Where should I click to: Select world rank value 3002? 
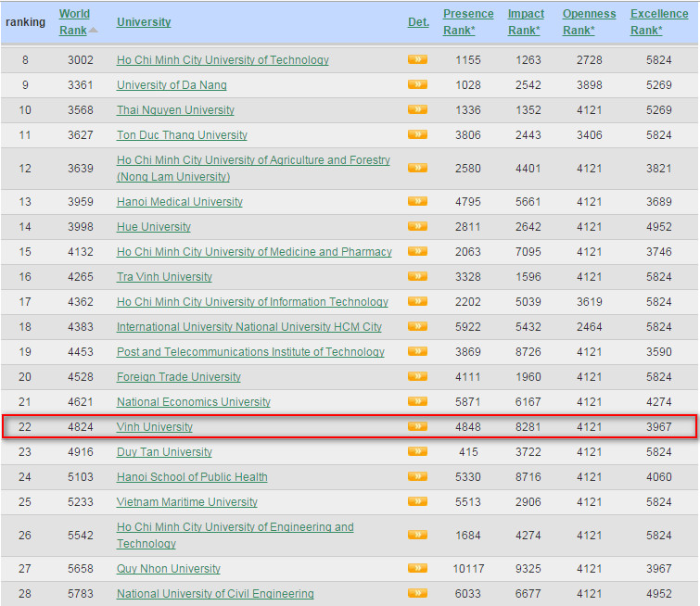(x=81, y=60)
